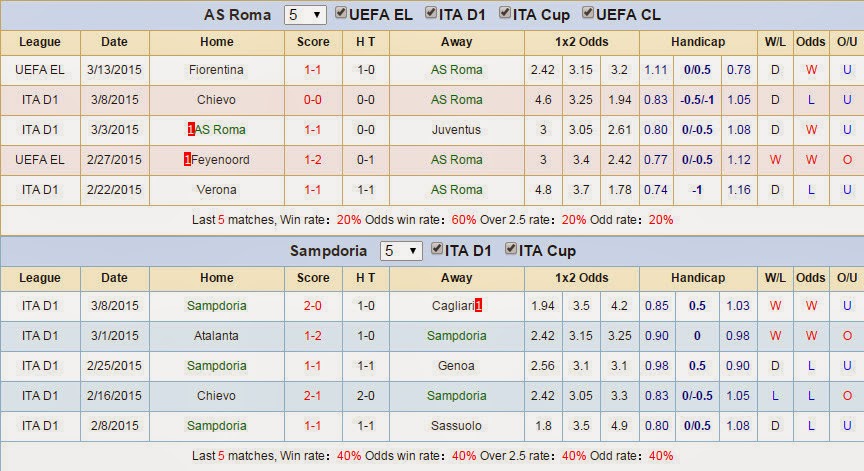Open the Fiorentina team link
Viewport: 864px width, 471px height.
click(216, 70)
